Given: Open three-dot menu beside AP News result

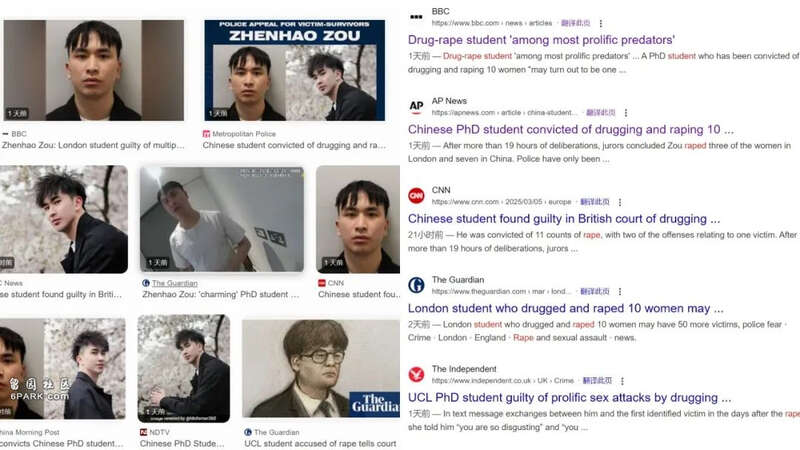Looking at the screenshot, I should (626, 113).
